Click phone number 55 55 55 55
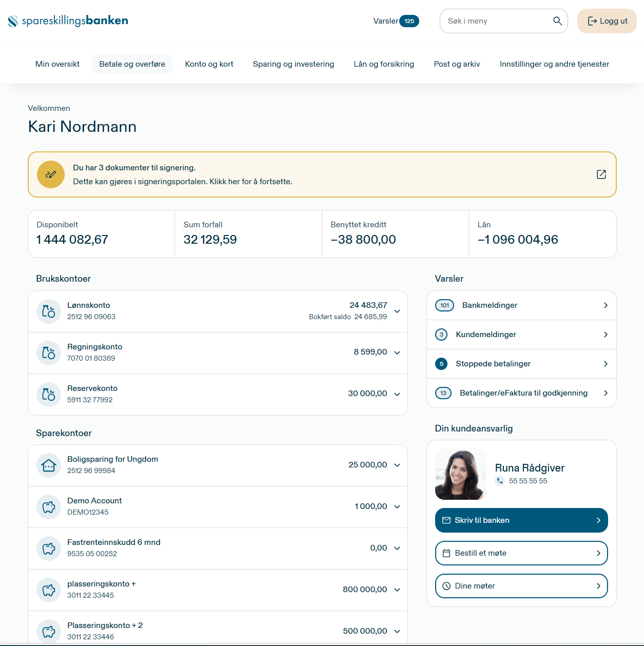Viewport: 644px width, 646px height. pyautogui.click(x=528, y=481)
